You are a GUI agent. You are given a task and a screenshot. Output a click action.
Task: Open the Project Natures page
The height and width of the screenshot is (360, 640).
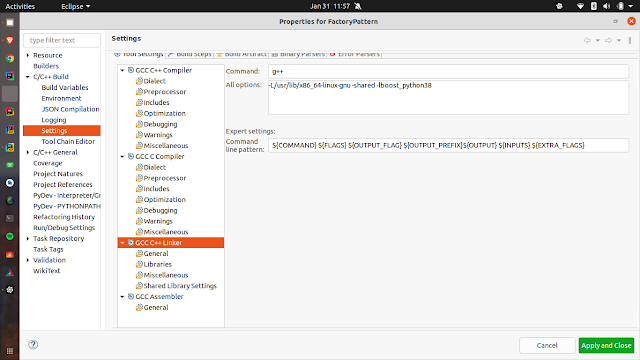pyautogui.click(x=58, y=174)
